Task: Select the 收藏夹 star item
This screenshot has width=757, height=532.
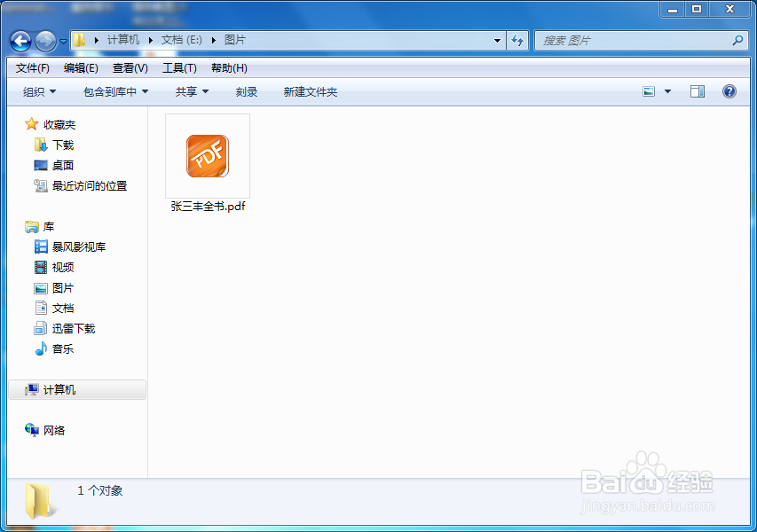Action: coord(51,124)
